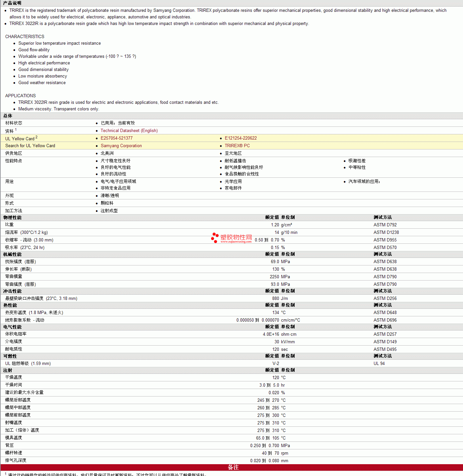Image resolution: width=463 pixels, height=476 pixels.
Task: Click the 电气/电子应用领域 use entry
Action: tap(119, 182)
